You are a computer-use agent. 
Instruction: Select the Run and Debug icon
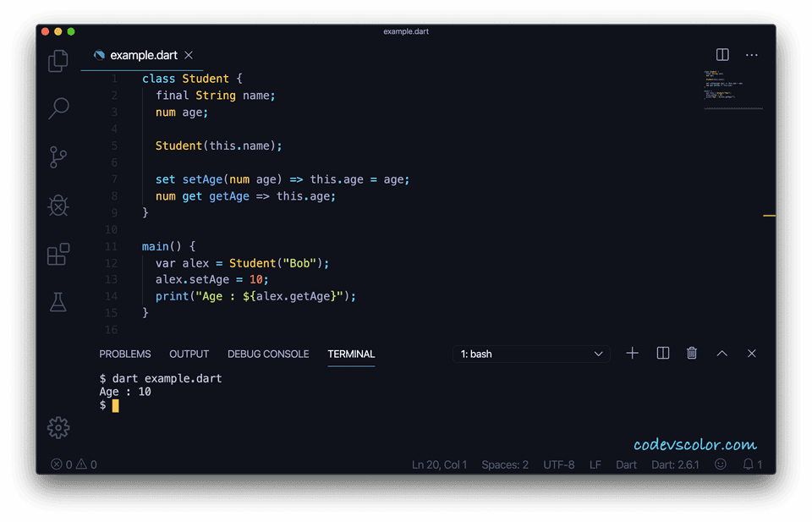pos(58,205)
